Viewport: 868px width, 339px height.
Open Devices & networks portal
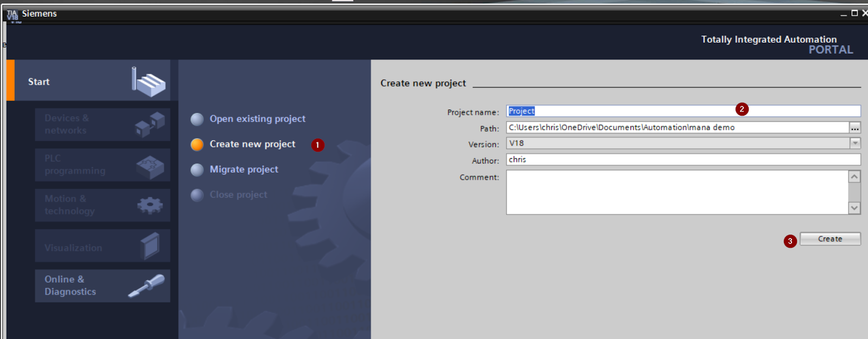pos(103,124)
